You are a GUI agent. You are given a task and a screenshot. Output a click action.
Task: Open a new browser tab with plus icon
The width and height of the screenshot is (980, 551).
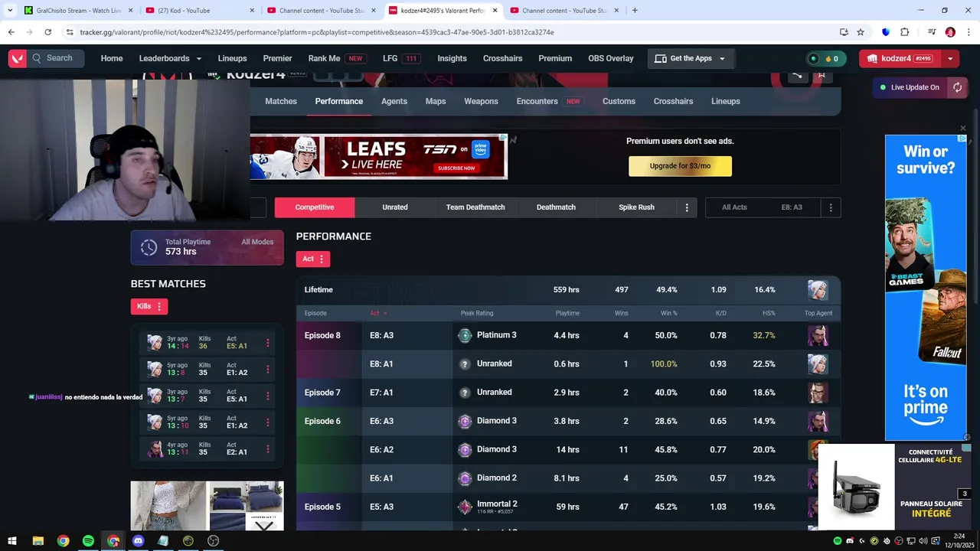635,11
